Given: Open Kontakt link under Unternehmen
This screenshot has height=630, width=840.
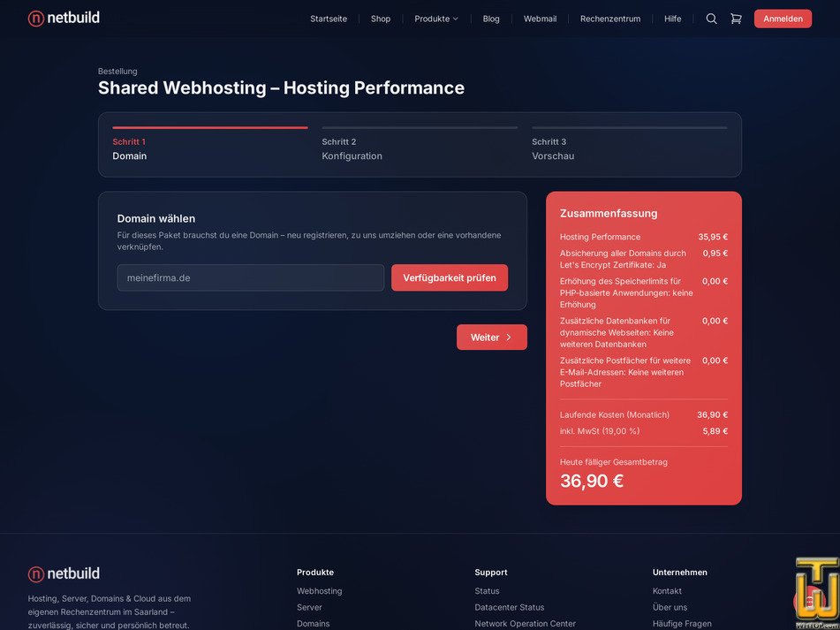Looking at the screenshot, I should coord(667,591).
